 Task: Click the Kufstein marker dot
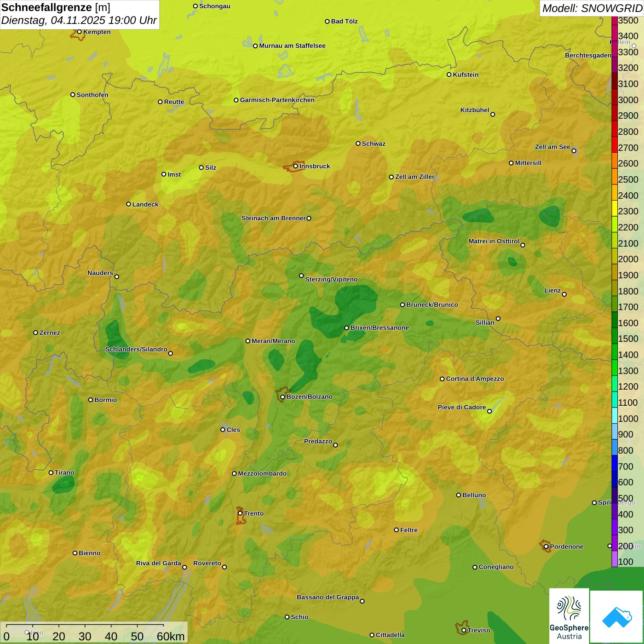point(449,75)
